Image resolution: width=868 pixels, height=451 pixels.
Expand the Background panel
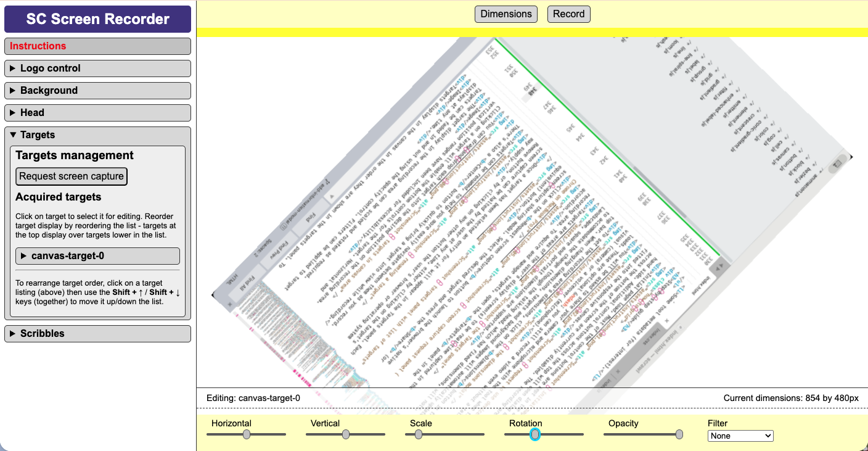pos(97,90)
